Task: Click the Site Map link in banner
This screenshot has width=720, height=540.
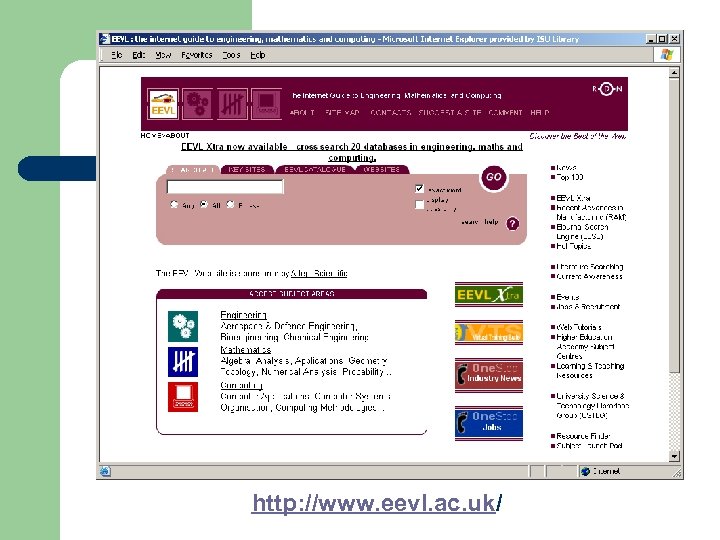Action: pos(342,112)
